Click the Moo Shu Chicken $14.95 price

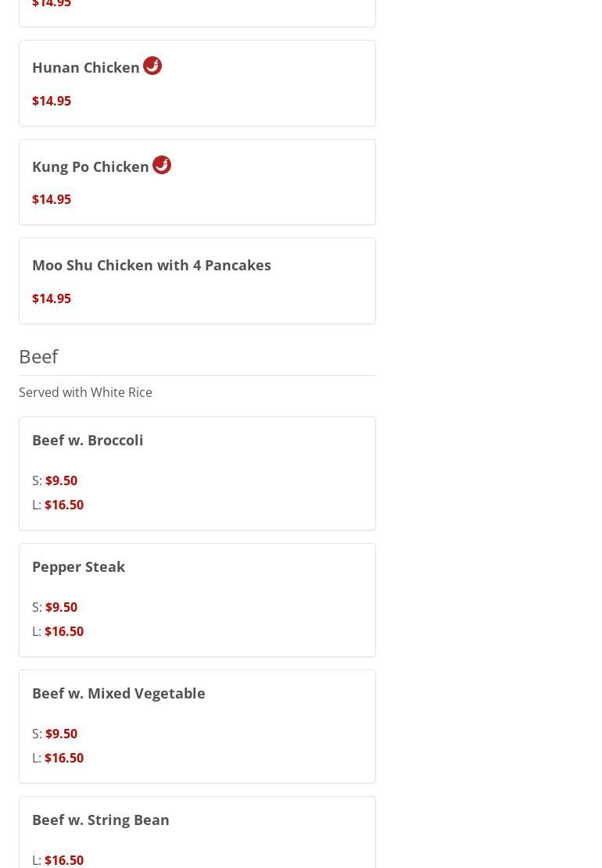52,298
